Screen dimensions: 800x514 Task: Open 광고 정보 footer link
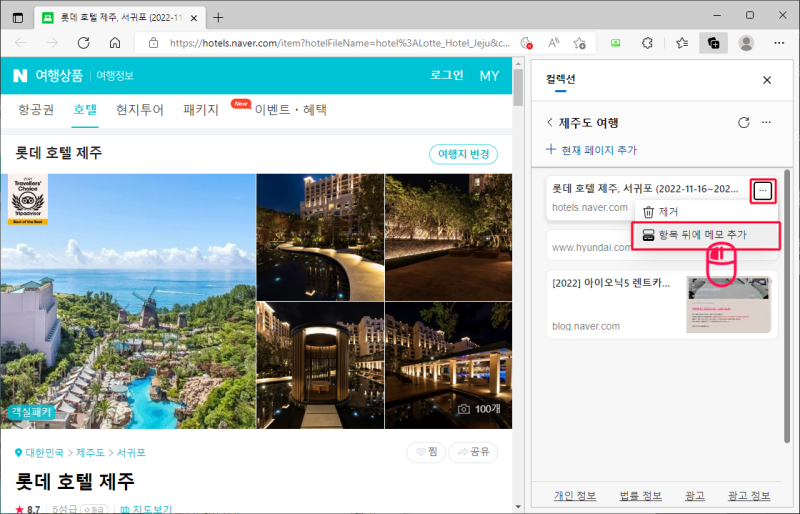(x=749, y=496)
